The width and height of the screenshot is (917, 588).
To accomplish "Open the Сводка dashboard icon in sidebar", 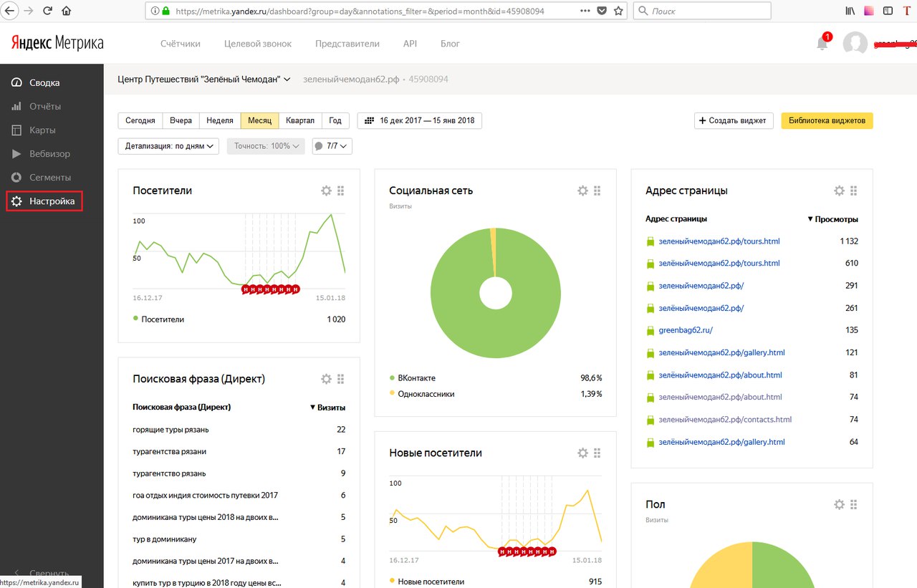I will (16, 83).
